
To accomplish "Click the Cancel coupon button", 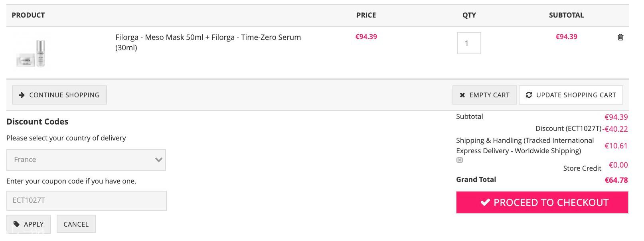I will (76, 224).
